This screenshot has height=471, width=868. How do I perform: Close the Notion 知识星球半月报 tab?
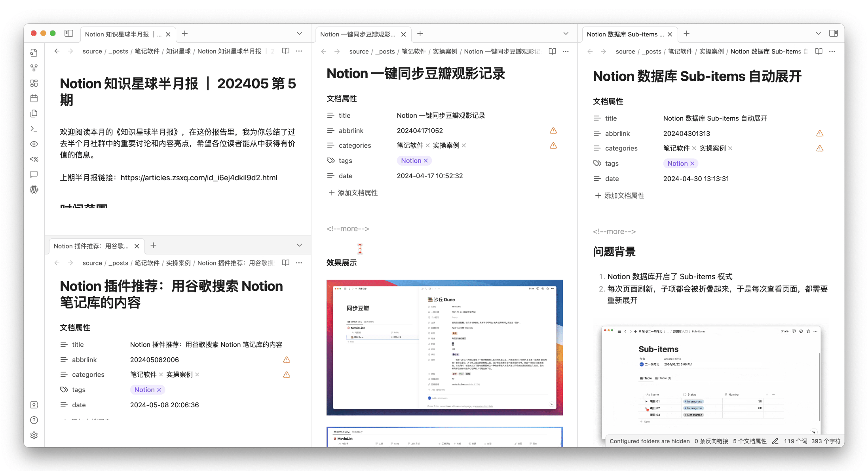(x=168, y=34)
